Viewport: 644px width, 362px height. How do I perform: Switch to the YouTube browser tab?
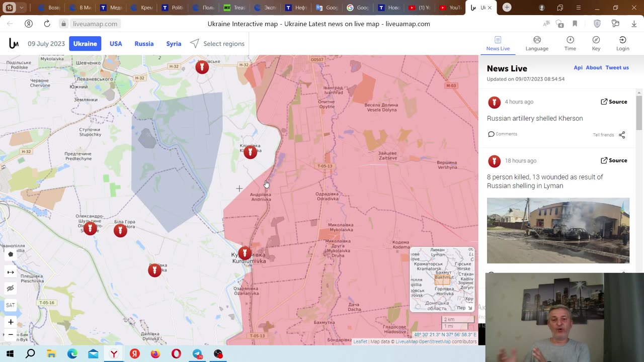click(450, 8)
